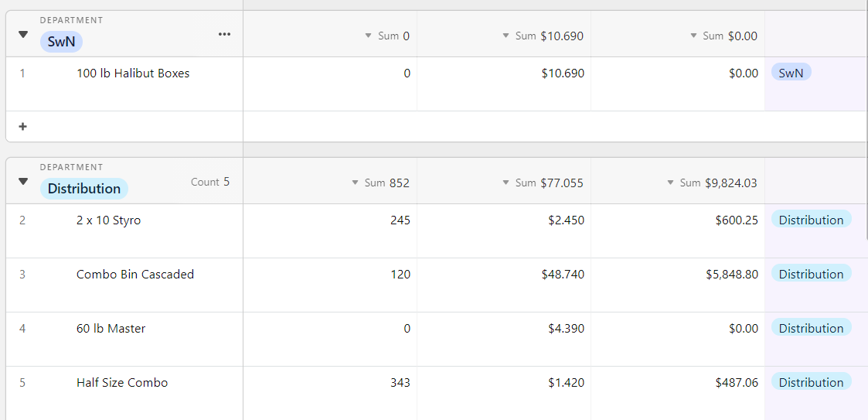The width and height of the screenshot is (868, 420).
Task: Collapse the SwN department group
Action: point(22,34)
